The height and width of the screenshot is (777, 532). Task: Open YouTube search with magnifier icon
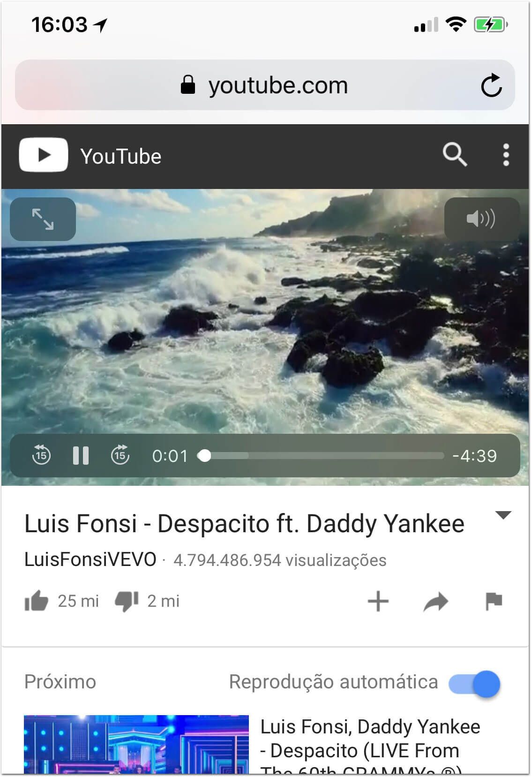[x=455, y=155]
